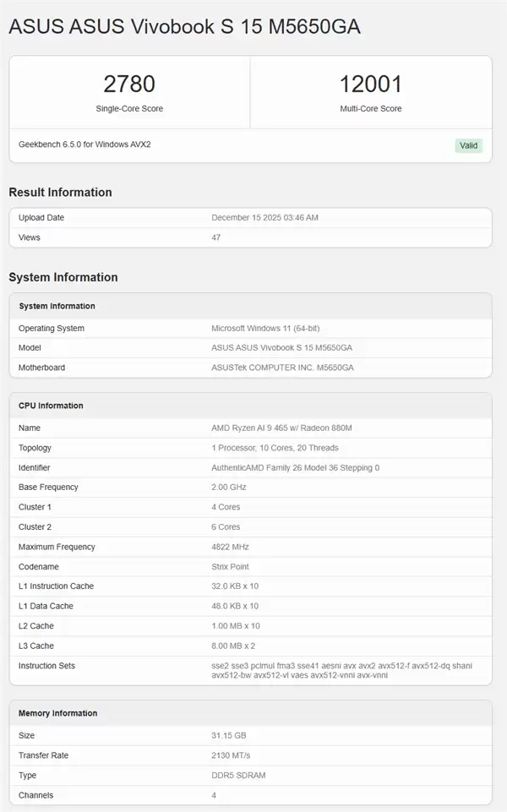Click the CPU Information table header
Viewport: 507px width, 812px height.
[x=51, y=406]
